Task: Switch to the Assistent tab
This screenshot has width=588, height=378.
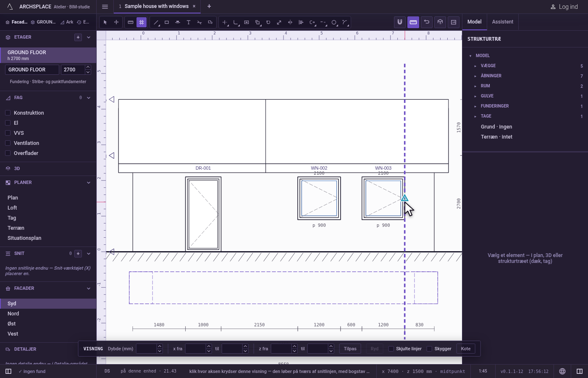Action: [x=503, y=22]
